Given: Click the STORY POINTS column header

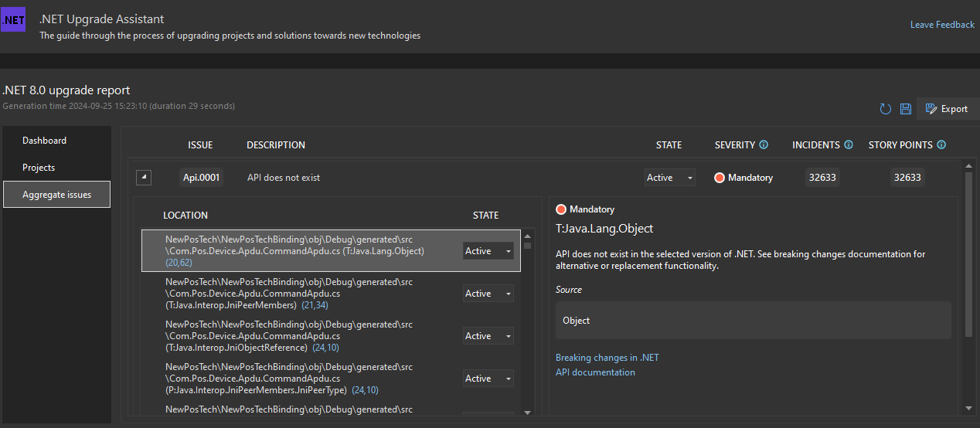Looking at the screenshot, I should pos(900,145).
